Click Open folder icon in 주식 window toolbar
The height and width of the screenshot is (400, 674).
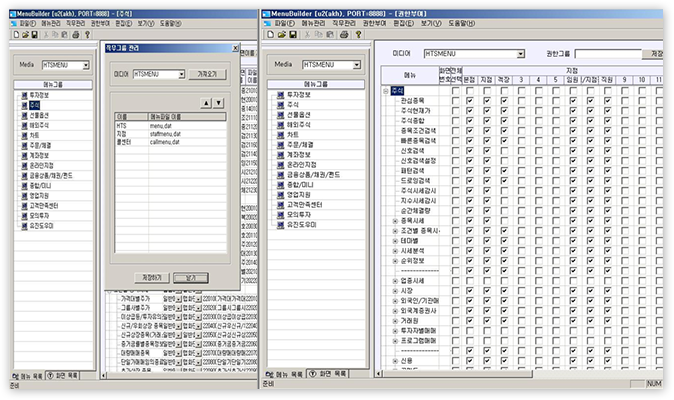point(25,35)
